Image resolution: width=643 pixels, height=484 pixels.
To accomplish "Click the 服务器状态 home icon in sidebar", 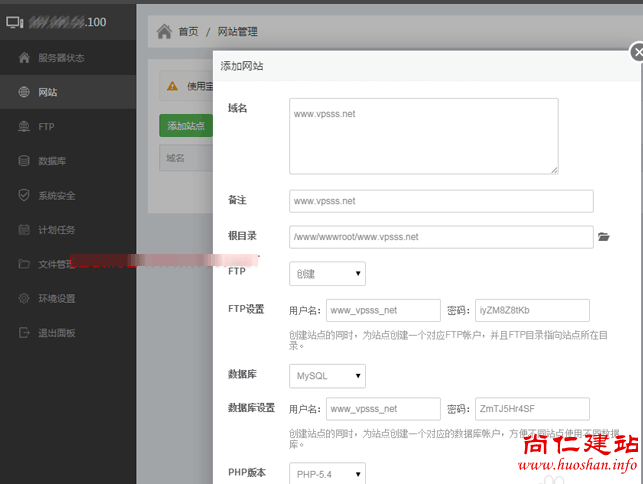I will pyautogui.click(x=24, y=58).
